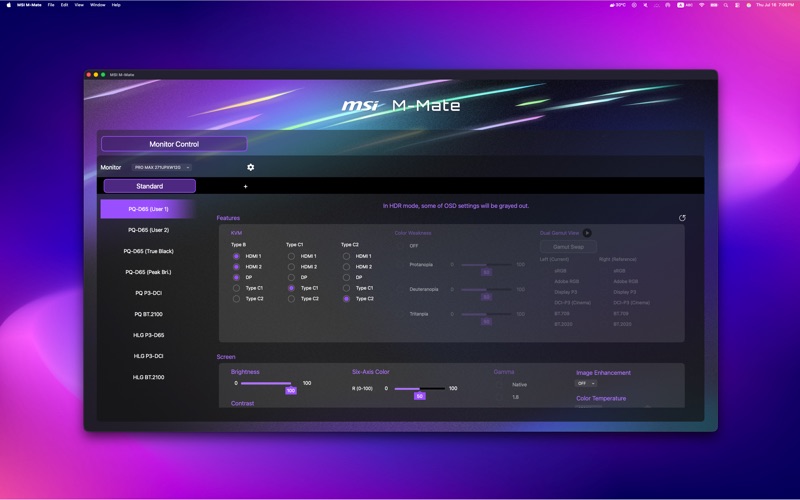
Task: Click the Protanopia slider
Action: pyautogui.click(x=486, y=265)
